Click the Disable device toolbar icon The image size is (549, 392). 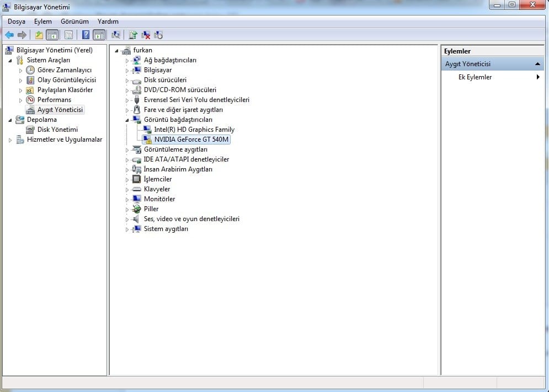pos(159,35)
